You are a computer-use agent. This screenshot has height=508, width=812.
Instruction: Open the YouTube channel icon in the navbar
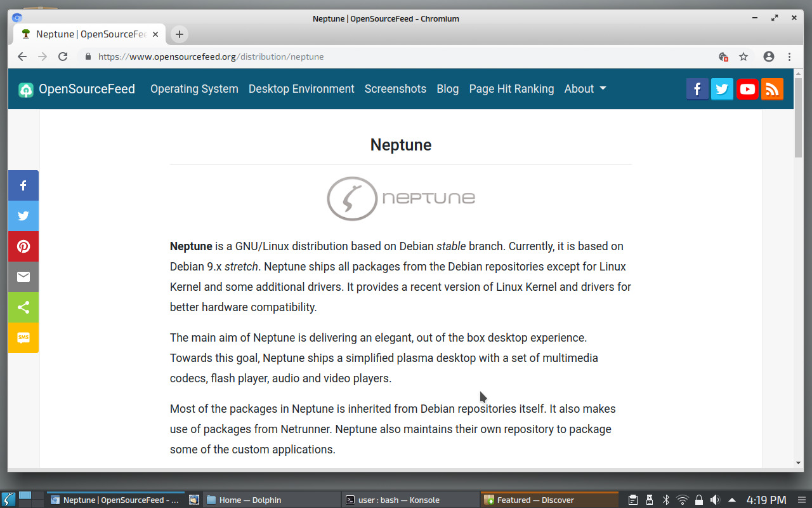[747, 89]
